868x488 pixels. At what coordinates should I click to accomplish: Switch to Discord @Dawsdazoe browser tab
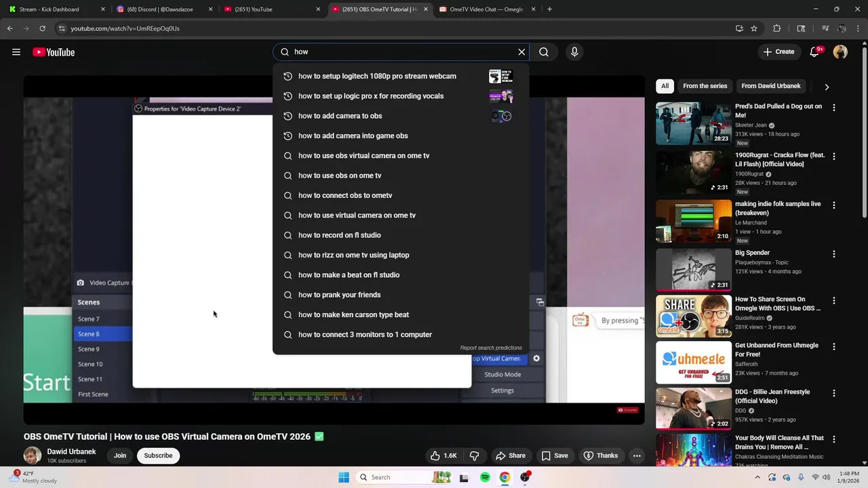(163, 9)
